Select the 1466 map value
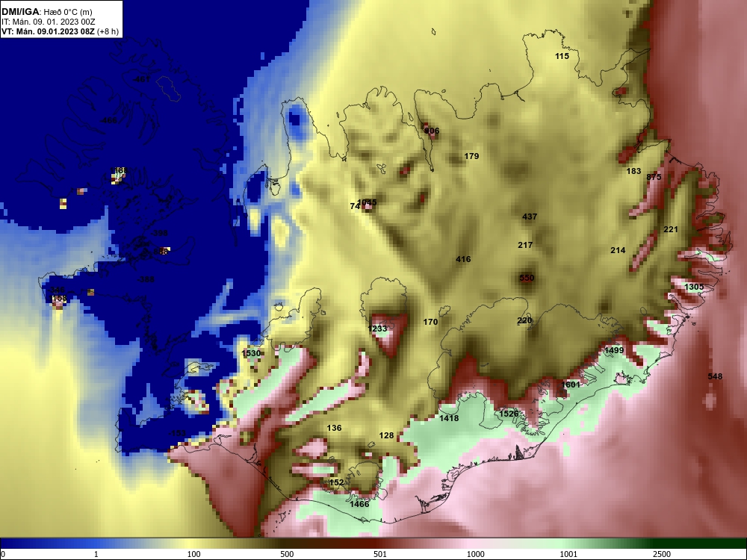Image resolution: width=747 pixels, height=560 pixels. pos(359,504)
